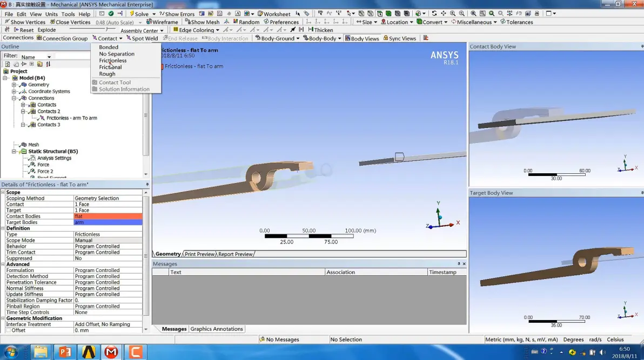Toggle Show Mesh
Screen dimensions: 644x360
point(202,22)
